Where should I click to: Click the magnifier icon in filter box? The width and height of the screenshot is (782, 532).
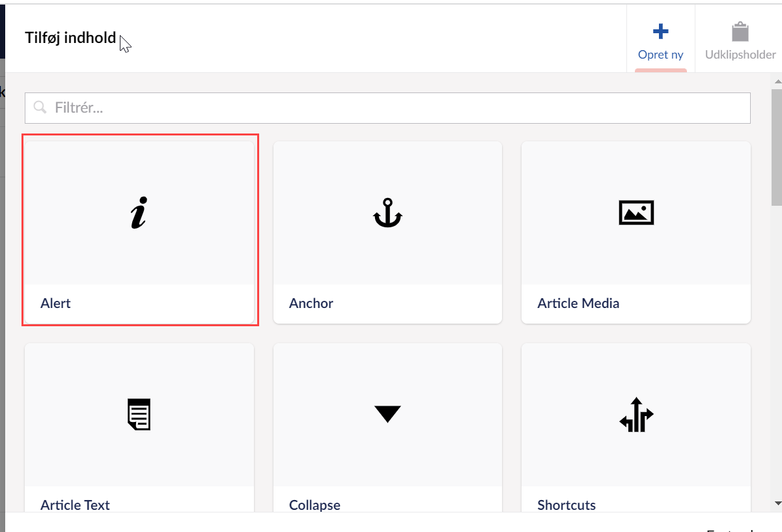pos(40,107)
